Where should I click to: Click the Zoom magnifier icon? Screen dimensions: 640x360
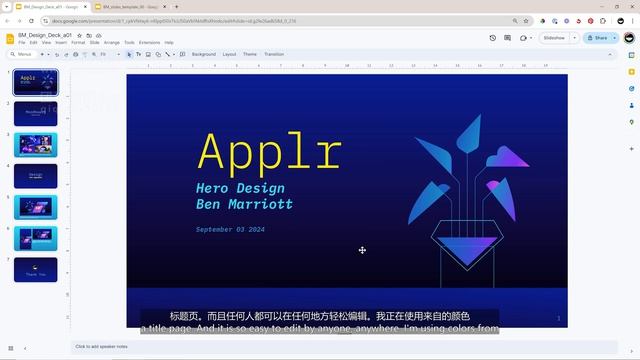click(94, 54)
